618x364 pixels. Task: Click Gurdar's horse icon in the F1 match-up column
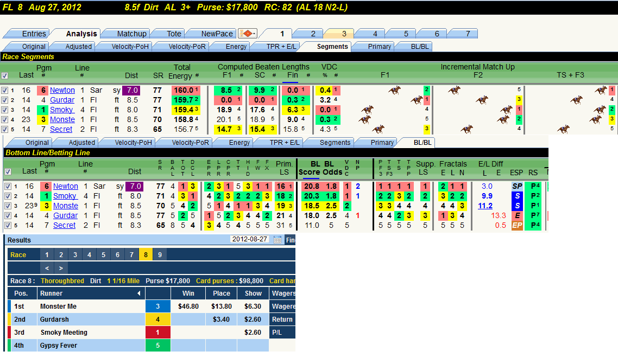coord(417,100)
